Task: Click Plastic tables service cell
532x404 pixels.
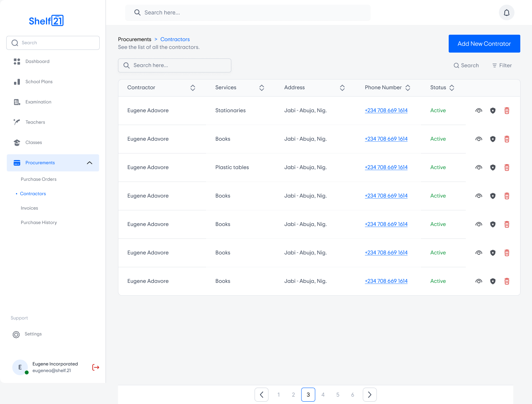Action: click(232, 168)
